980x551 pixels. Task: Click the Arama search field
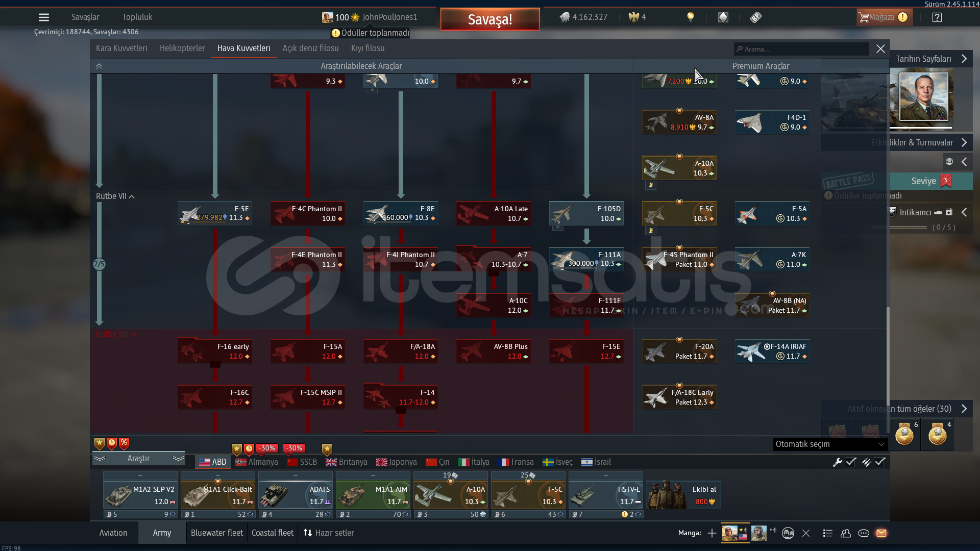click(x=801, y=49)
